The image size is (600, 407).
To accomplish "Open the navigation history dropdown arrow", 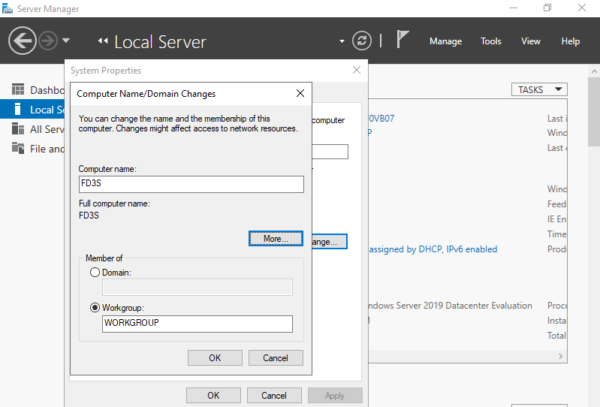I will (66, 40).
